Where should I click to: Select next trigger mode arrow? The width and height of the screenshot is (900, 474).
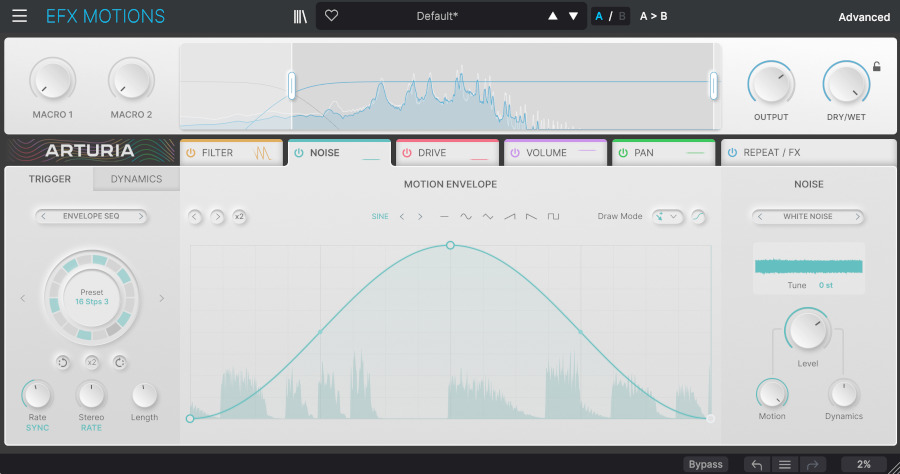tap(141, 216)
